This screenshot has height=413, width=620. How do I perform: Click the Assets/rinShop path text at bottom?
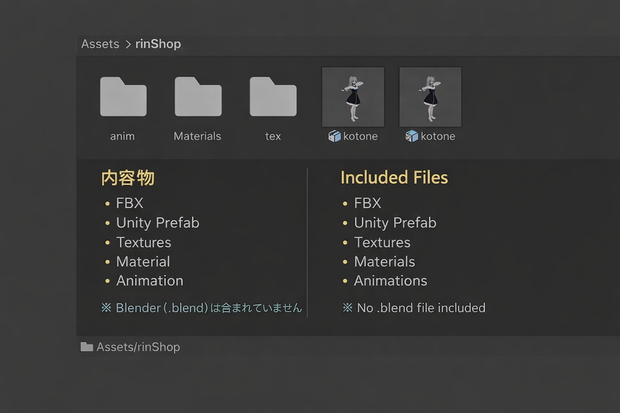[138, 347]
